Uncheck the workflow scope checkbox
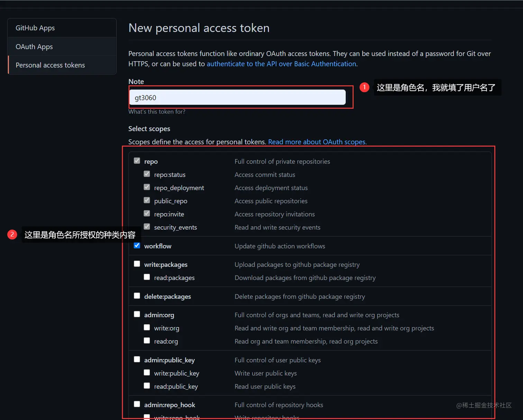Viewport: 523px width, 420px height. point(137,245)
